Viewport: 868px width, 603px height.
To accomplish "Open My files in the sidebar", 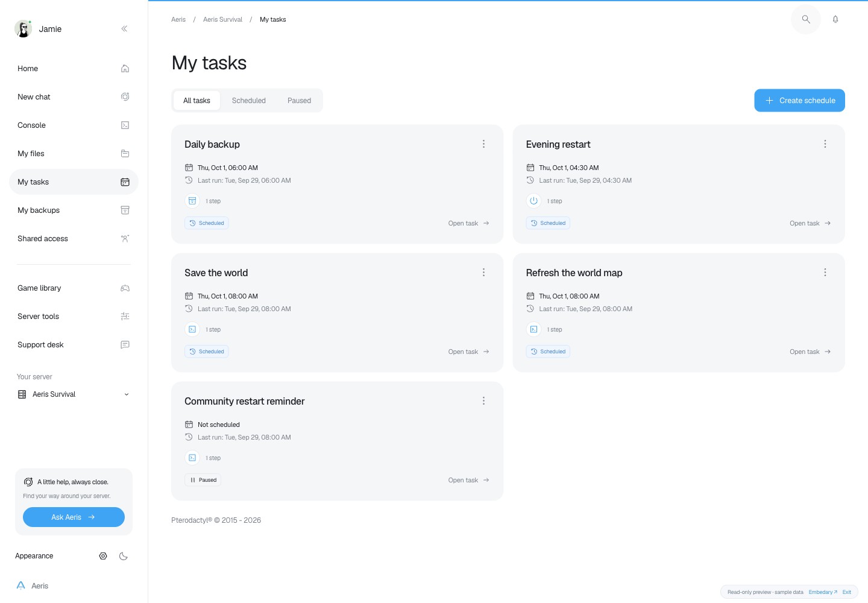I will 74,154.
